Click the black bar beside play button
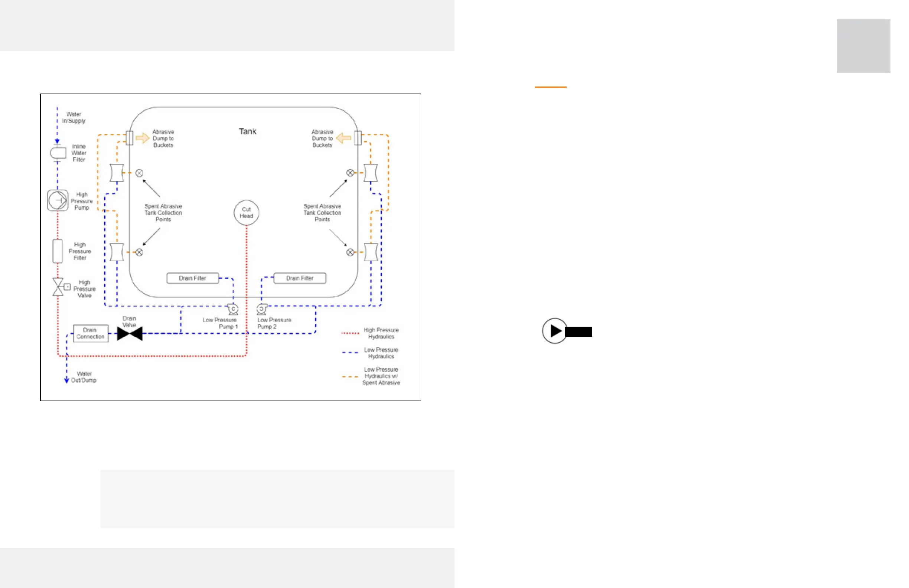The image size is (909, 588). click(x=579, y=331)
